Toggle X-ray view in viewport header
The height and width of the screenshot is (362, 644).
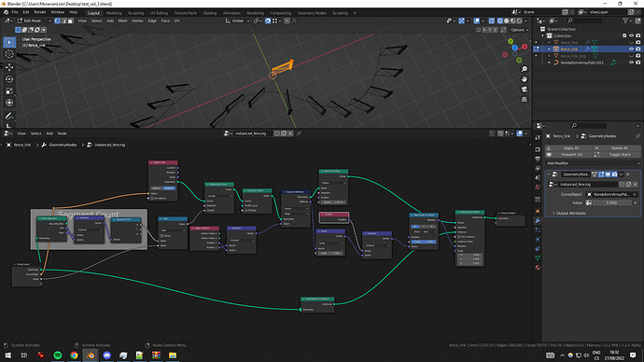click(492, 21)
